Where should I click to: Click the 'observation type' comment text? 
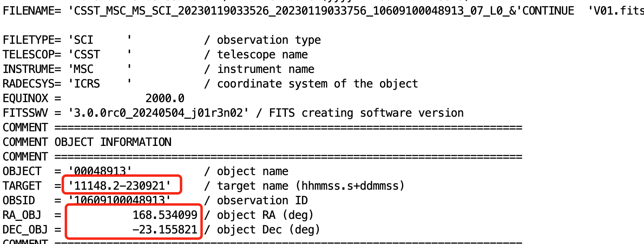pos(269,40)
